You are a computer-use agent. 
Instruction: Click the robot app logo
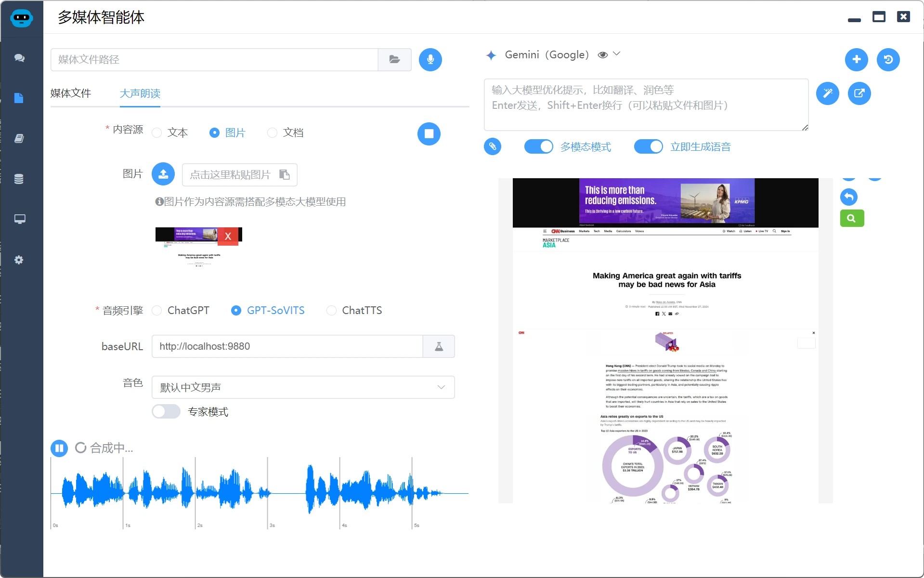tap(21, 18)
